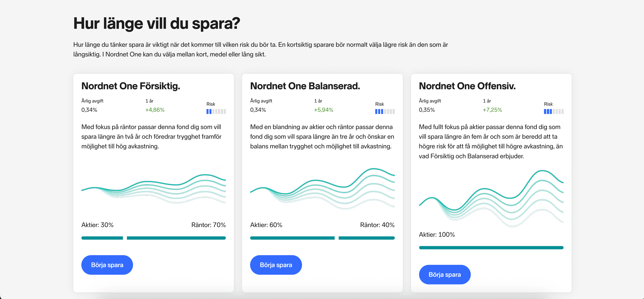Screen dimensions: 644x299
Task: Click the Nordnet One Balanserad heading
Action: click(305, 86)
